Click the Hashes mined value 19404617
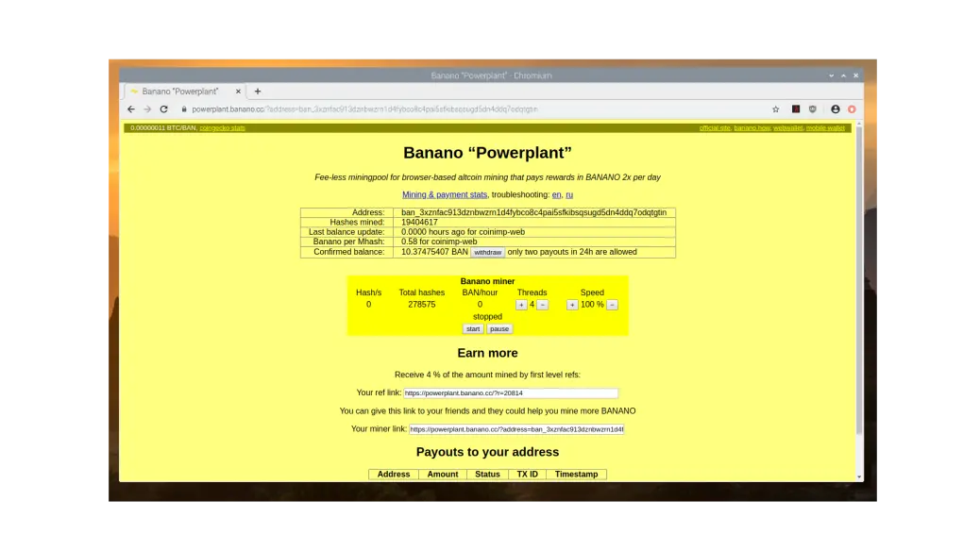980x551 pixels. [x=419, y=223]
